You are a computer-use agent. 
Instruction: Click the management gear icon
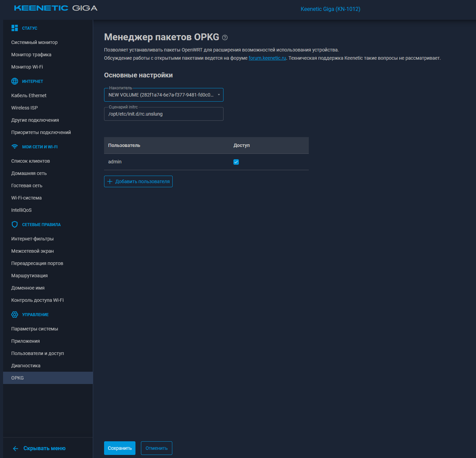point(15,314)
